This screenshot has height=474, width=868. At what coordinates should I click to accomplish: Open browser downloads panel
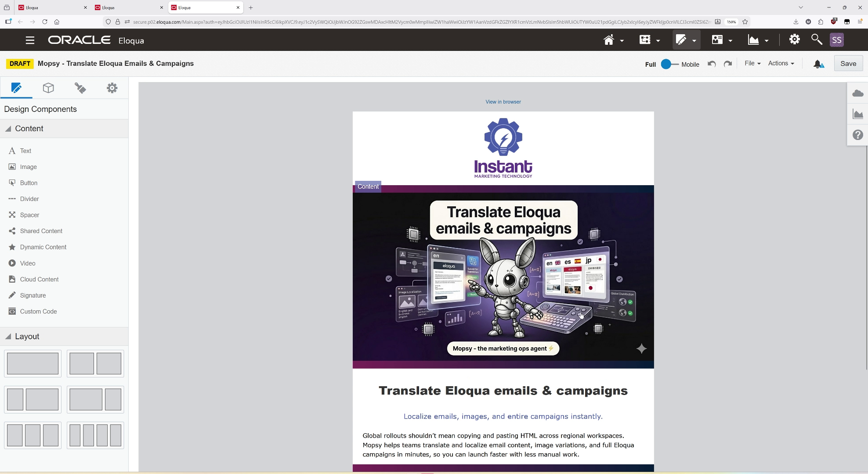pos(796,22)
